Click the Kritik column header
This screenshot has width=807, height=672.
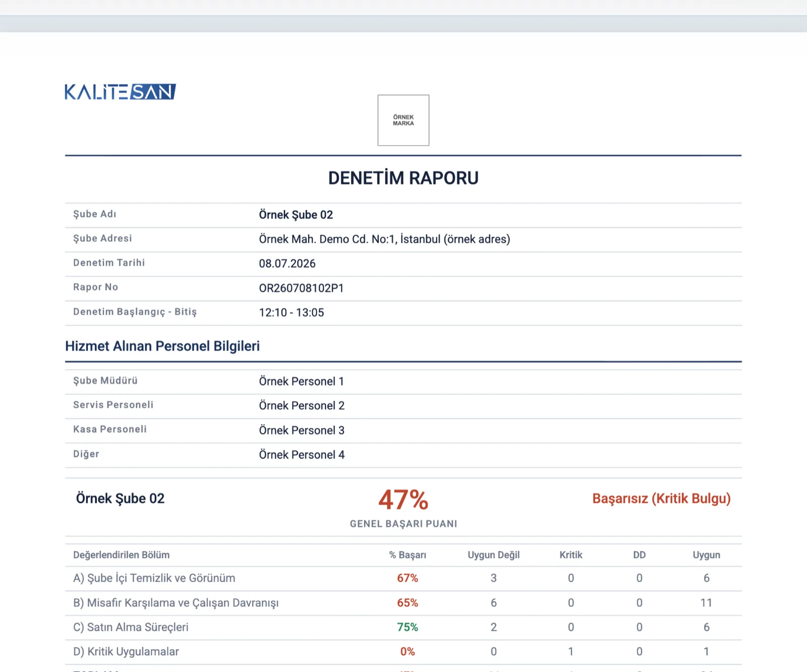(x=571, y=555)
